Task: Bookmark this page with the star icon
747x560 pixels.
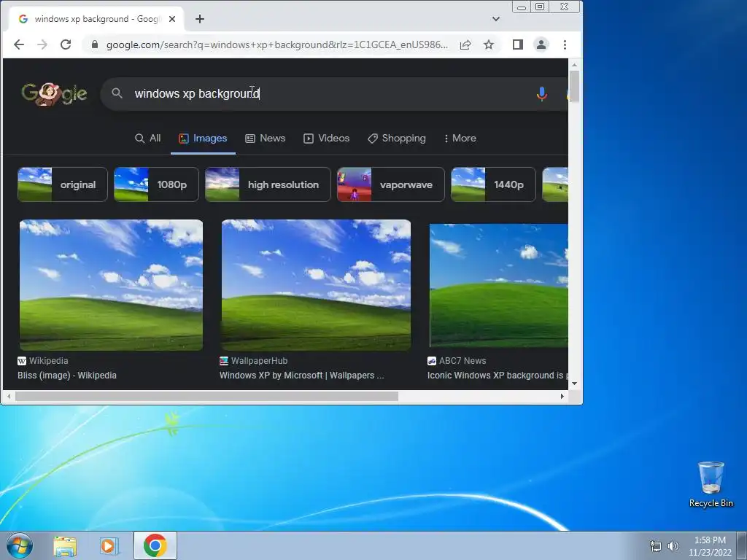Action: click(489, 44)
